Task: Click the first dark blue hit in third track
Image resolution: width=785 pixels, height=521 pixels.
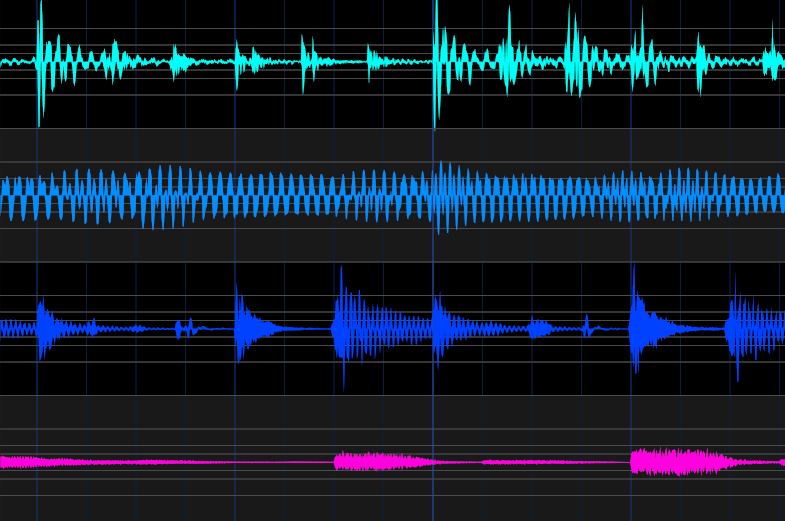Action: coord(42,328)
